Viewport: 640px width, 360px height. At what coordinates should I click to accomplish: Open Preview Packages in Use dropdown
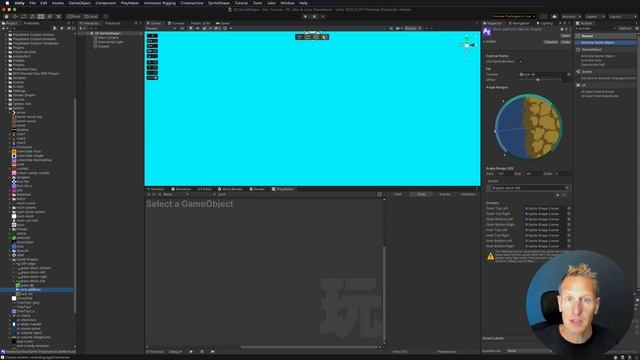513,16
